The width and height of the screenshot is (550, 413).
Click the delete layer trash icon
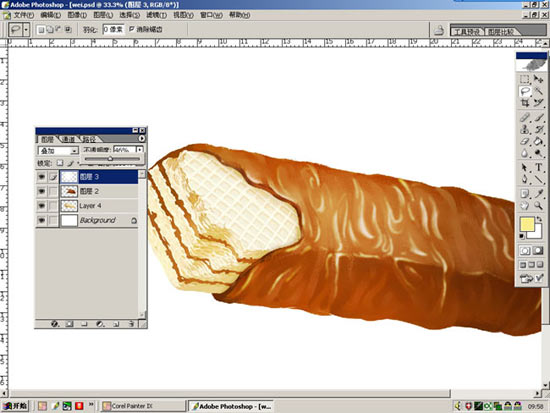click(x=131, y=324)
